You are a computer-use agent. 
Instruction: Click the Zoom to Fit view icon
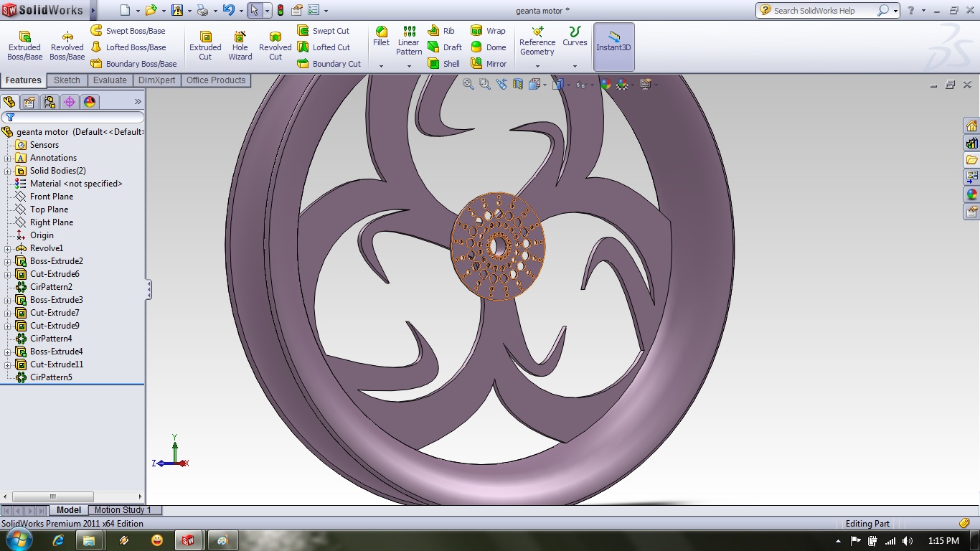(x=468, y=84)
